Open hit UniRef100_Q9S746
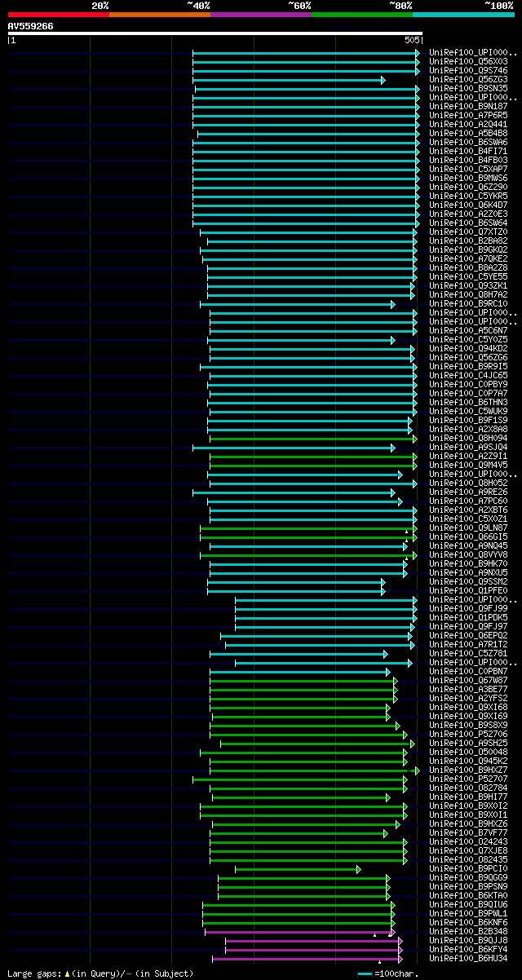Image resolution: width=522 pixels, height=980 pixels. (468, 70)
